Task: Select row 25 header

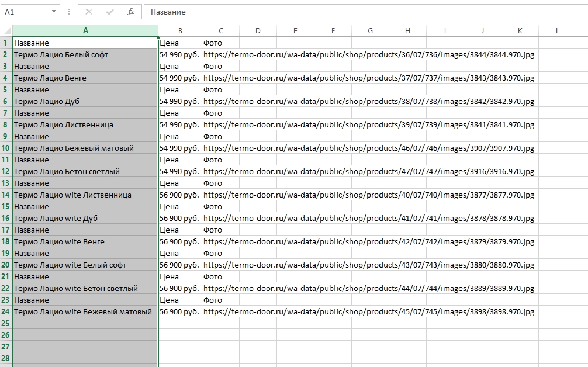Action: [x=6, y=324]
